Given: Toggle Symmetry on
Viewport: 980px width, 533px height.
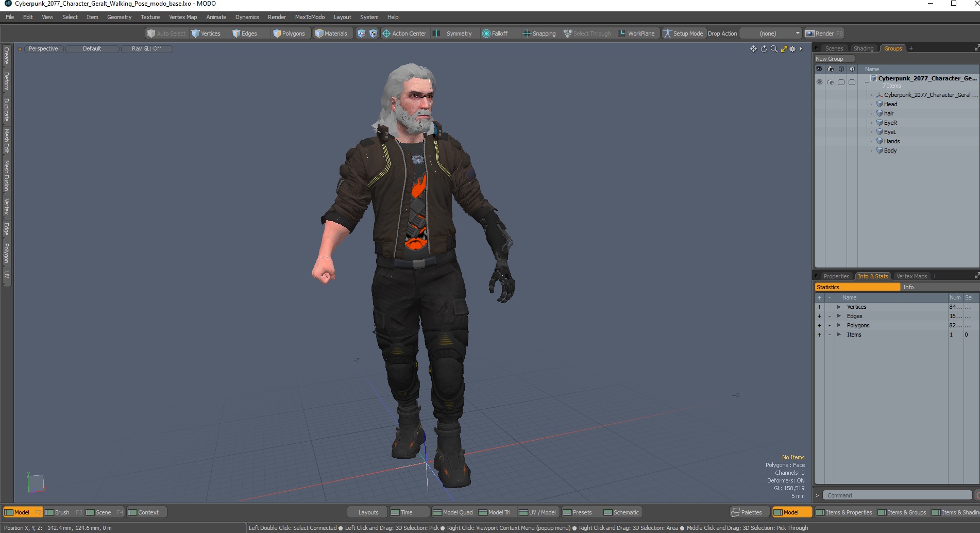Looking at the screenshot, I should pyautogui.click(x=452, y=34).
